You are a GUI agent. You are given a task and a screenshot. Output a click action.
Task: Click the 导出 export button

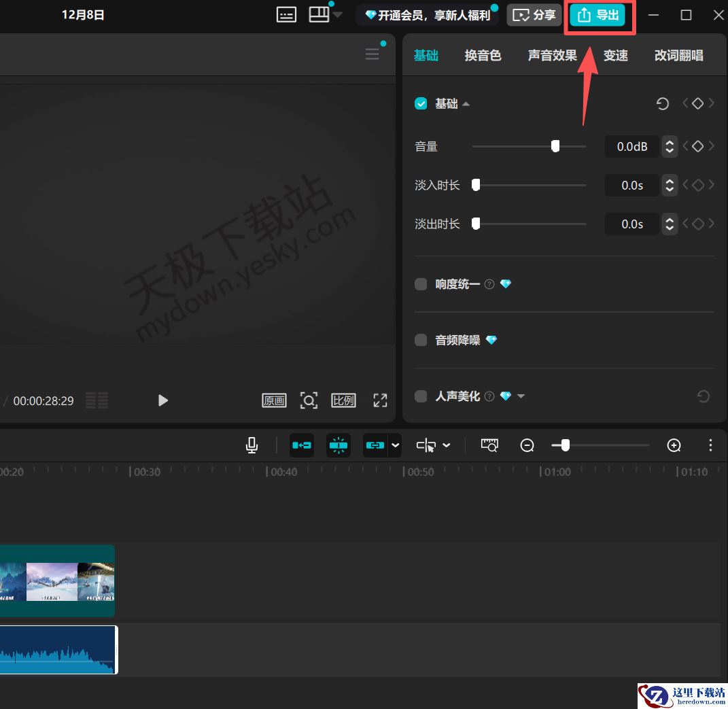[599, 14]
